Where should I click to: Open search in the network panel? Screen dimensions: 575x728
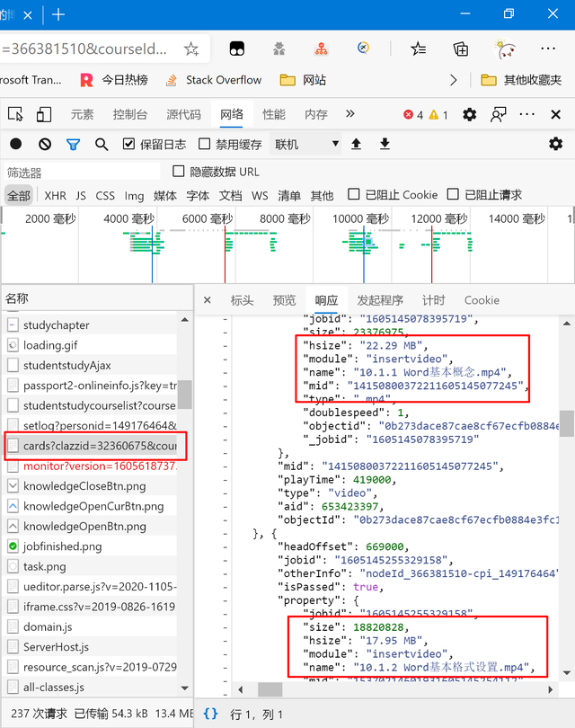[x=102, y=144]
